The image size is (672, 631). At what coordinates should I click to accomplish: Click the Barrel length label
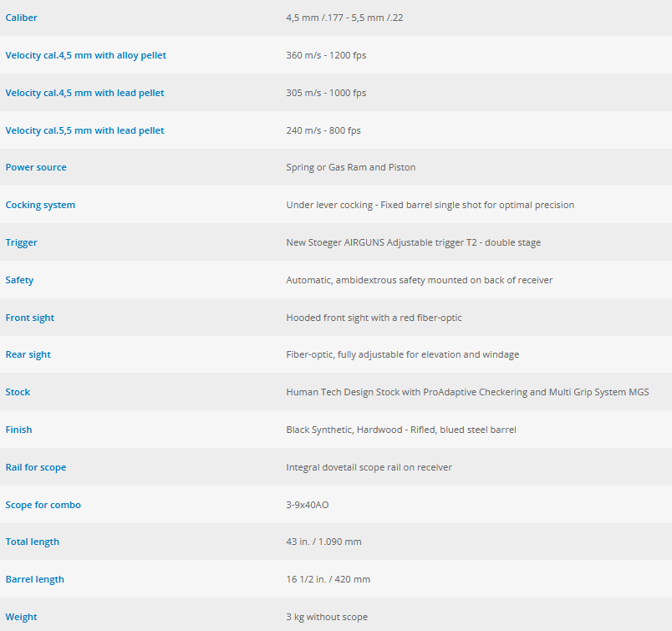[x=35, y=579]
